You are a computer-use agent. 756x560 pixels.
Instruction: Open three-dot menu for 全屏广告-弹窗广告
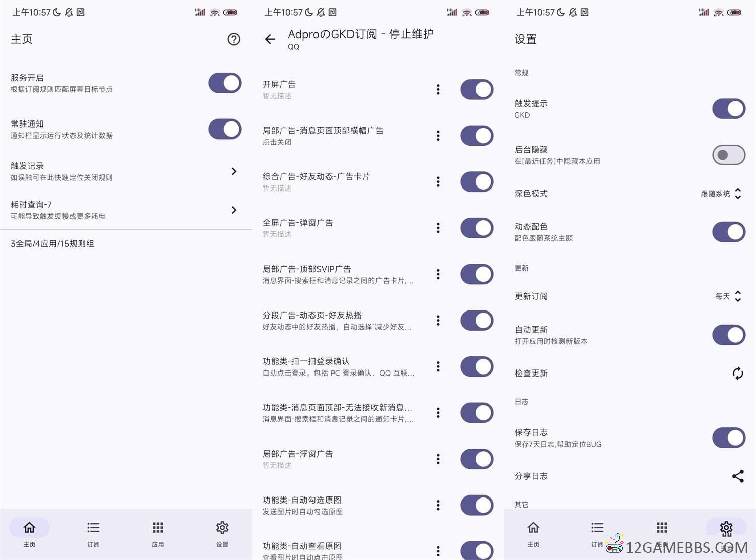coord(438,228)
